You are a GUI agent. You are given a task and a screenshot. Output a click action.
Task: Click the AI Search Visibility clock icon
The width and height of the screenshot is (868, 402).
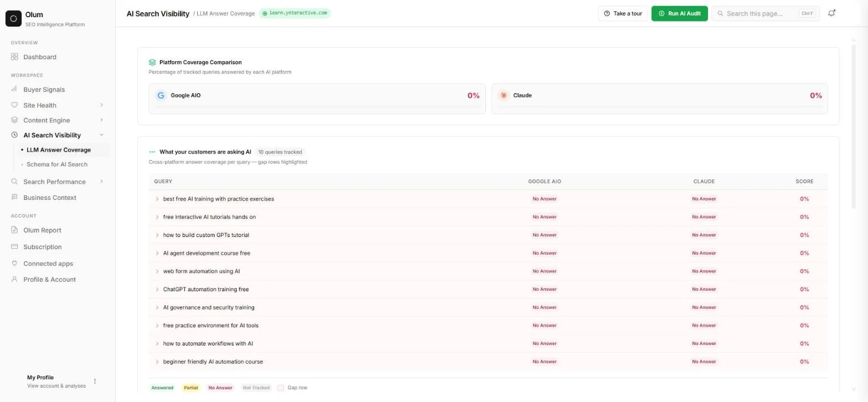tap(14, 135)
